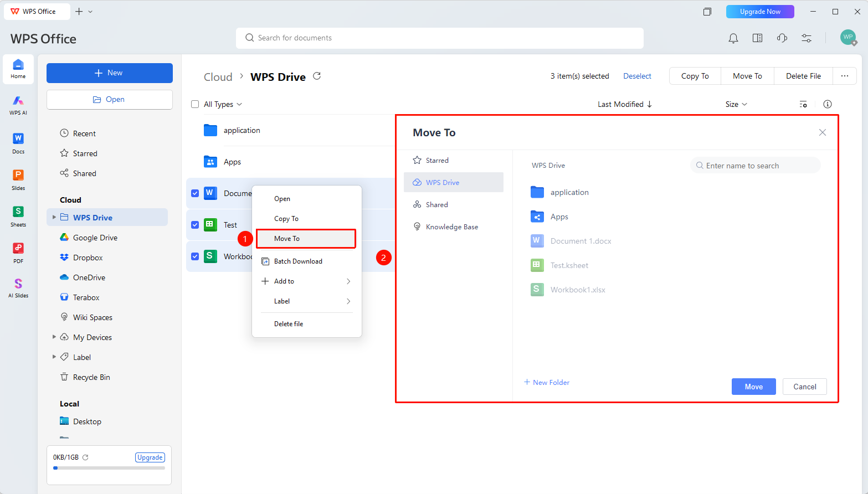Open the WPS AI sidebar icon
Image resolution: width=868 pixels, height=494 pixels.
18,105
